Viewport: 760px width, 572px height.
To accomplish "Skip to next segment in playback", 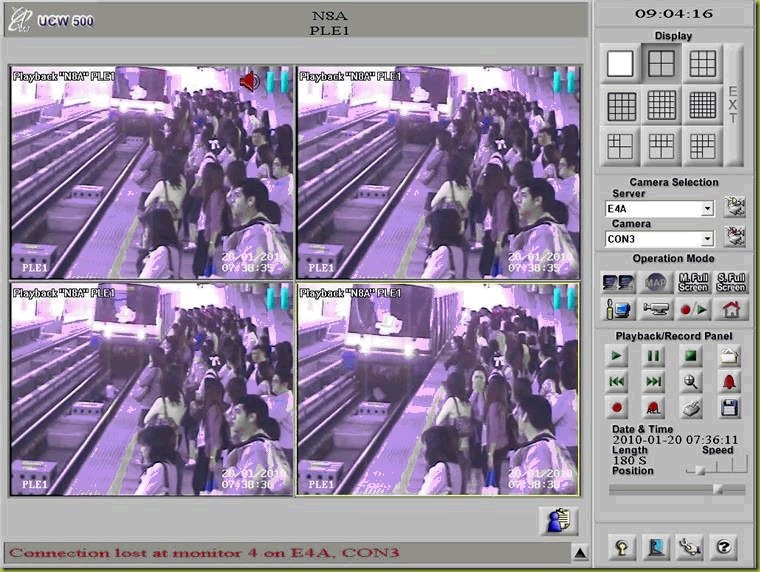I will pyautogui.click(x=653, y=382).
